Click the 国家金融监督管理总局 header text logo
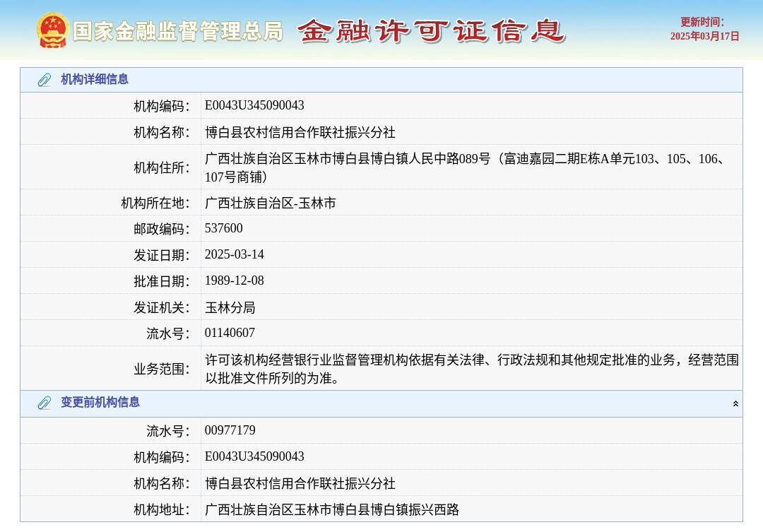The height and width of the screenshot is (532, 763). tap(178, 31)
